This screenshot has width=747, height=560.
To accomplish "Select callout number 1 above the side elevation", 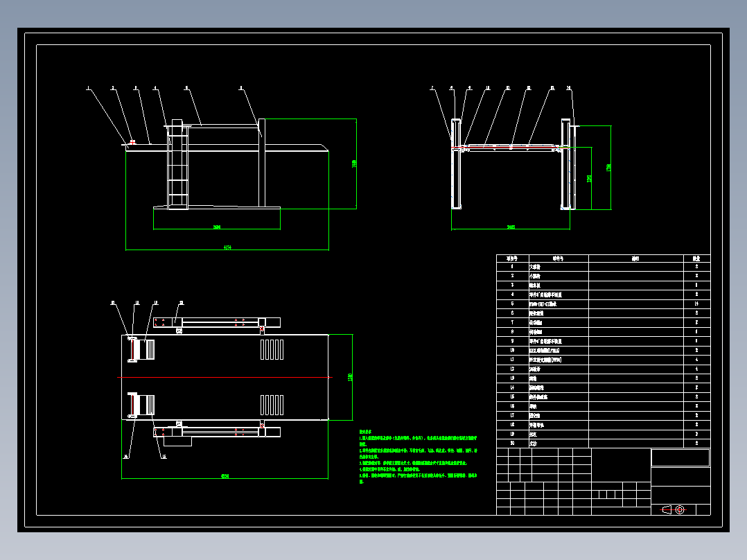I will point(87,88).
